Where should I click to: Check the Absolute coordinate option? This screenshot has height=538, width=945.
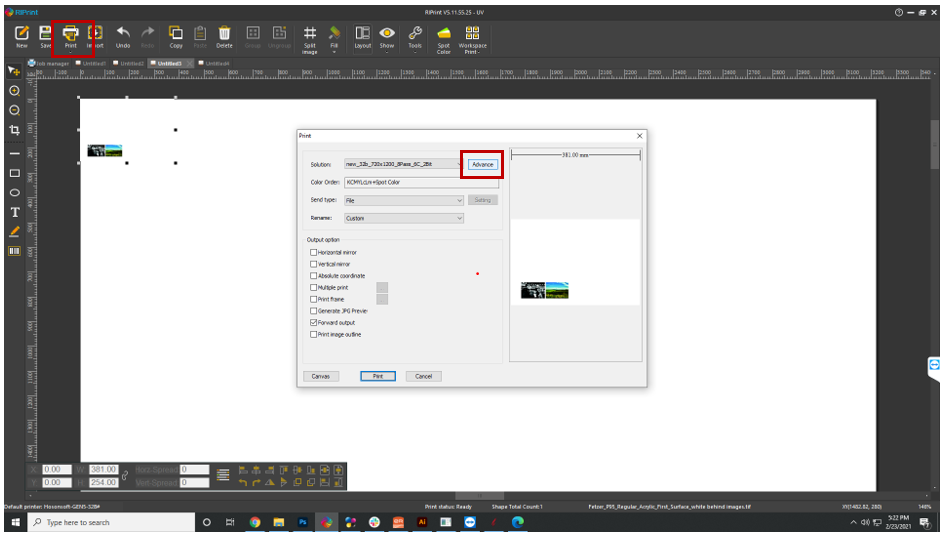(x=313, y=275)
